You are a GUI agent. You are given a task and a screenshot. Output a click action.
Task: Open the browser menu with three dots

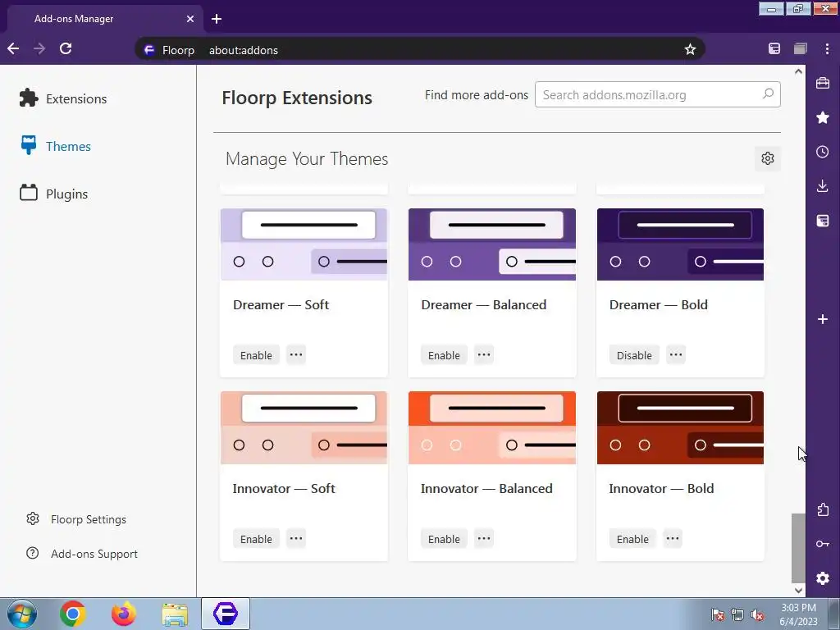(x=827, y=48)
